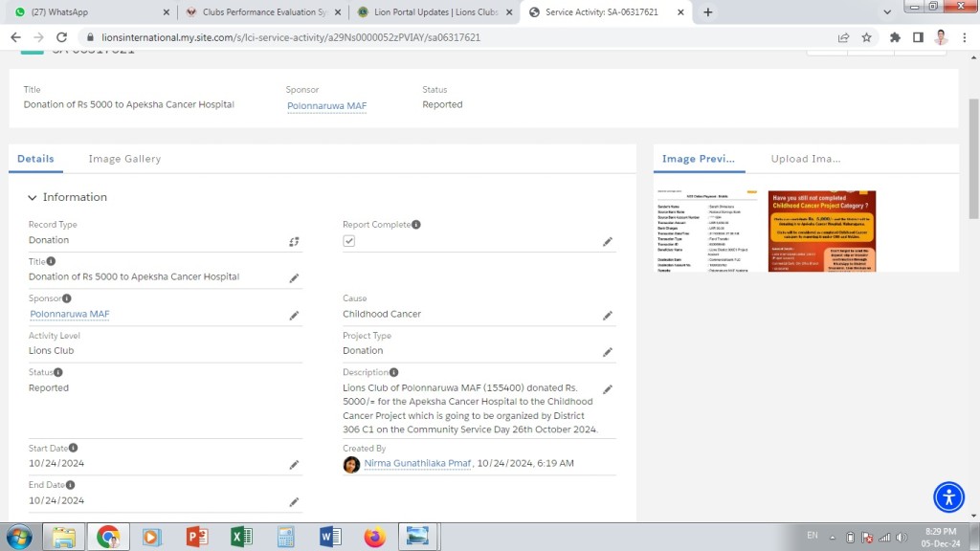
Task: Open Polonnaruwa MAF link under Sponsor field
Action: [x=69, y=314]
